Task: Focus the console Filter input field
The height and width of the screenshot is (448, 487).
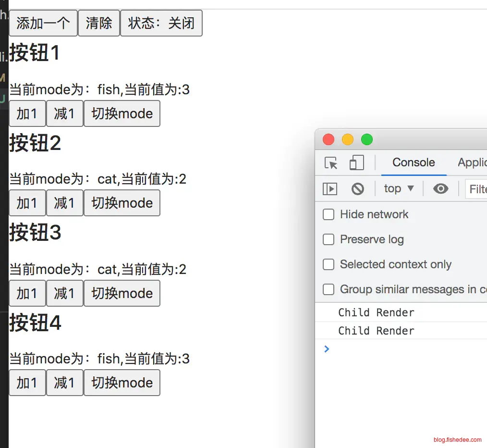Action: tap(477, 189)
